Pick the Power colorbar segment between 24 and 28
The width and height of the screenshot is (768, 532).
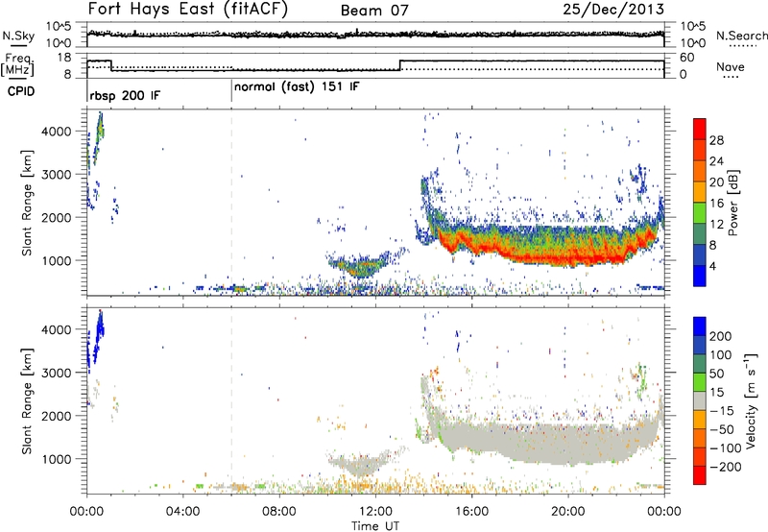pyautogui.click(x=700, y=150)
